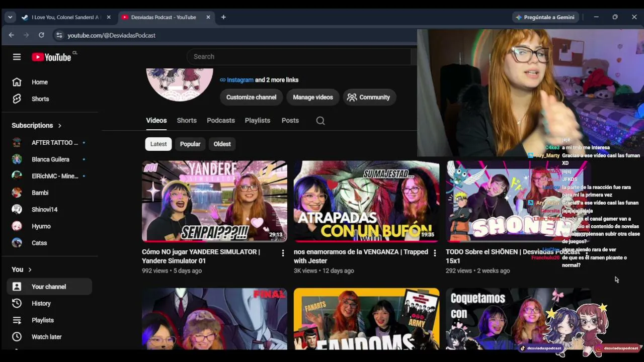Search within the channel using magnifier icon

point(320,121)
